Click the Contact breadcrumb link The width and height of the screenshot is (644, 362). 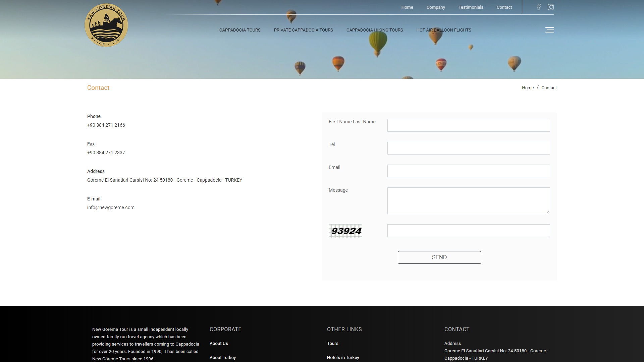pyautogui.click(x=549, y=87)
